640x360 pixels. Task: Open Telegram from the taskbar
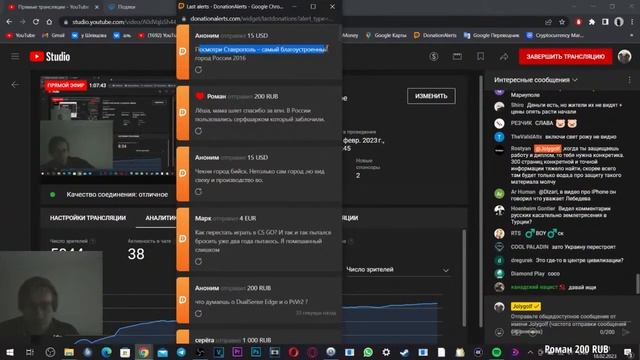pyautogui.click(x=181, y=352)
